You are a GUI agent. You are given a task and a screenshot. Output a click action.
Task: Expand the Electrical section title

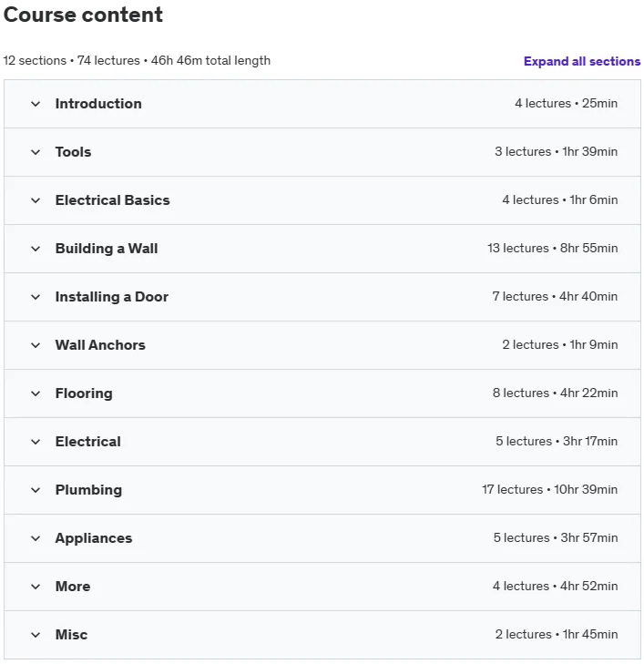[x=88, y=442]
